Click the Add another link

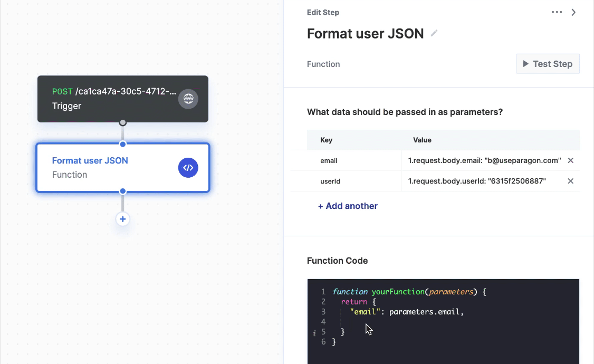(348, 206)
